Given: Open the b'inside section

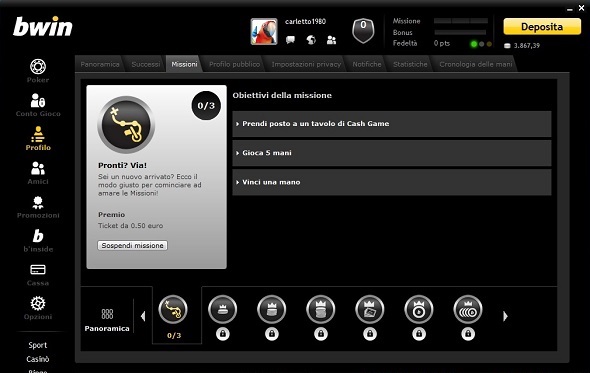Looking at the screenshot, I should click(38, 241).
